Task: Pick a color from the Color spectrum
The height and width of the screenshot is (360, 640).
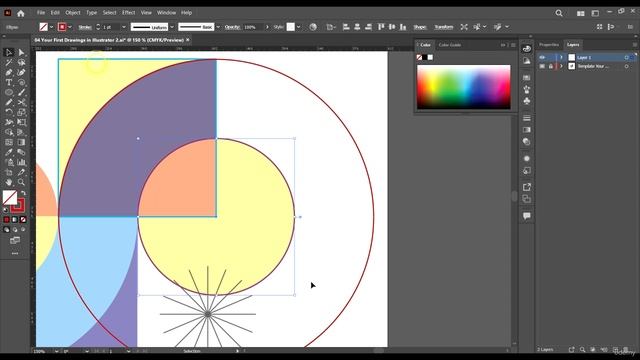Action: click(464, 87)
